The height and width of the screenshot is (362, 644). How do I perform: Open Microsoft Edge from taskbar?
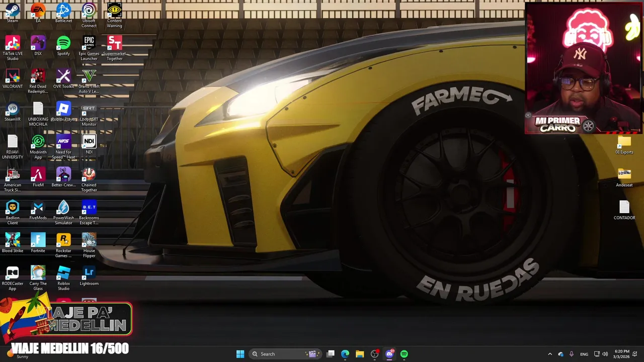[345, 354]
